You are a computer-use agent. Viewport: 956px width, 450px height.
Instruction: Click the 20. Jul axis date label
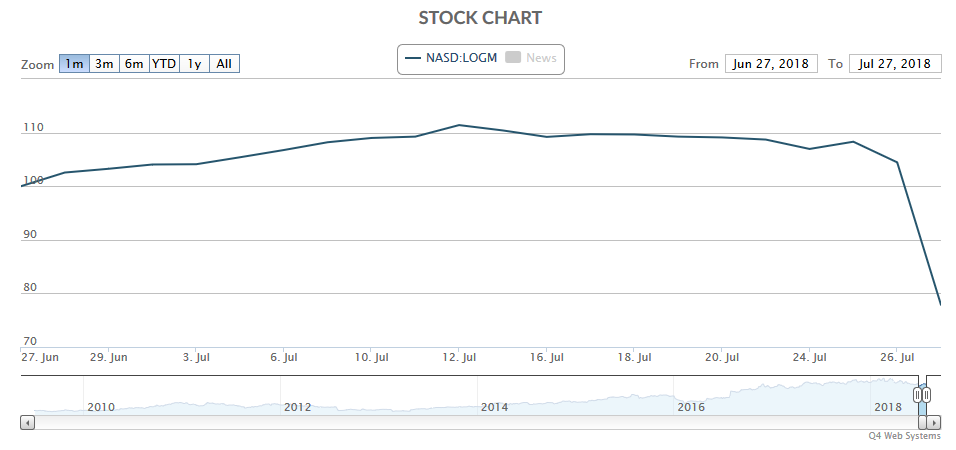coord(721,357)
